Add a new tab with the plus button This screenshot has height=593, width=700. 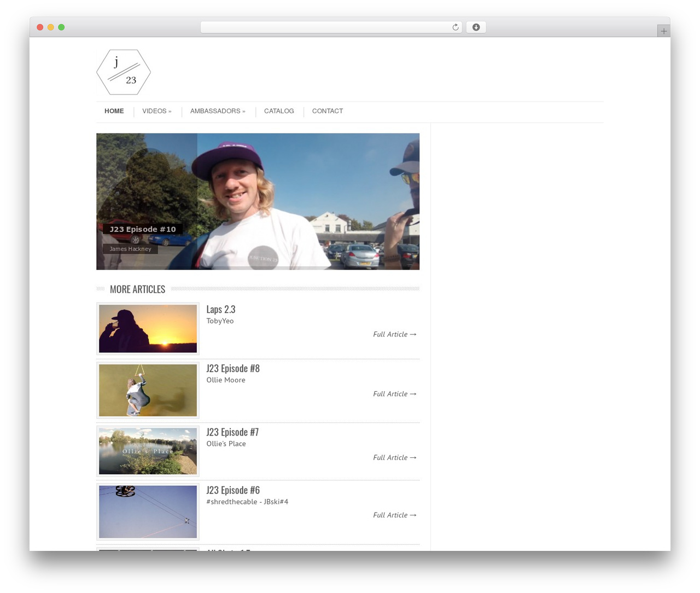(663, 31)
